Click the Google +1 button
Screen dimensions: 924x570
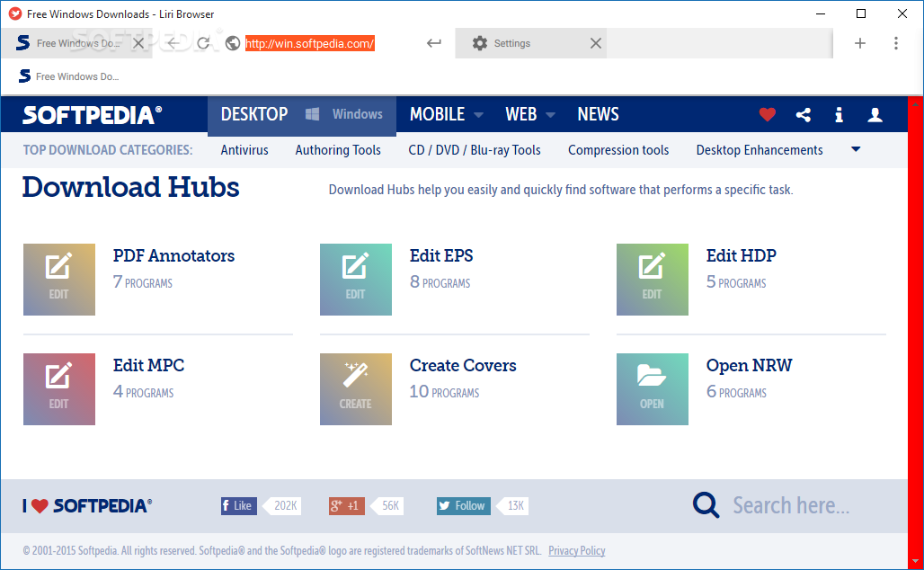[347, 506]
